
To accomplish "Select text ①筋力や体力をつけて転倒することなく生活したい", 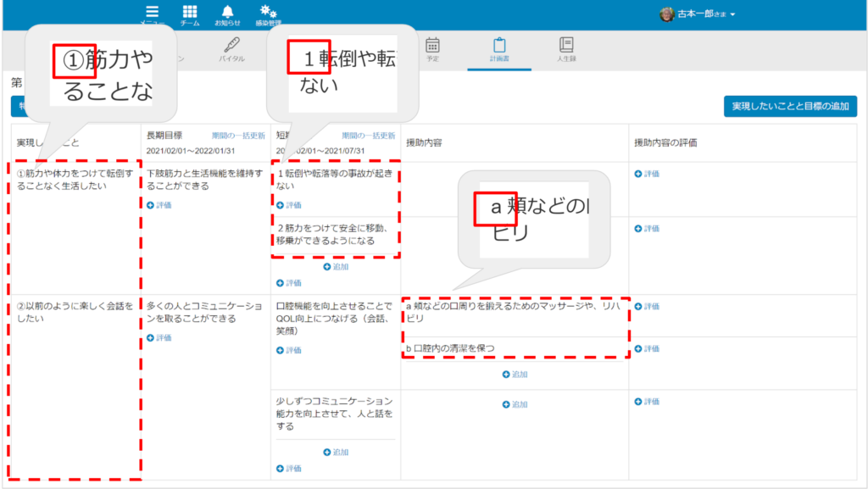I will (75, 180).
